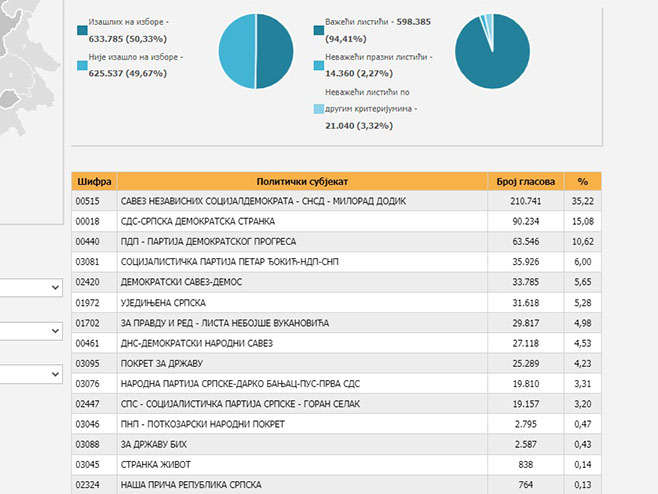Click the 'Неважећи празни листићи' legend swatch

click(x=319, y=65)
